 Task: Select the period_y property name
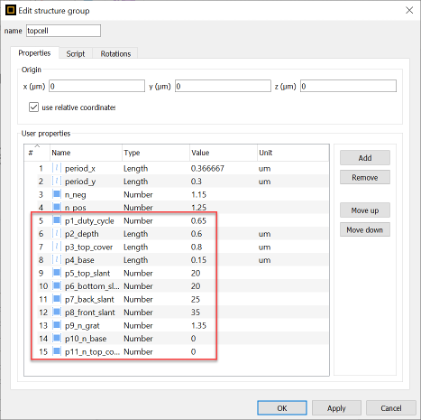(x=80, y=182)
